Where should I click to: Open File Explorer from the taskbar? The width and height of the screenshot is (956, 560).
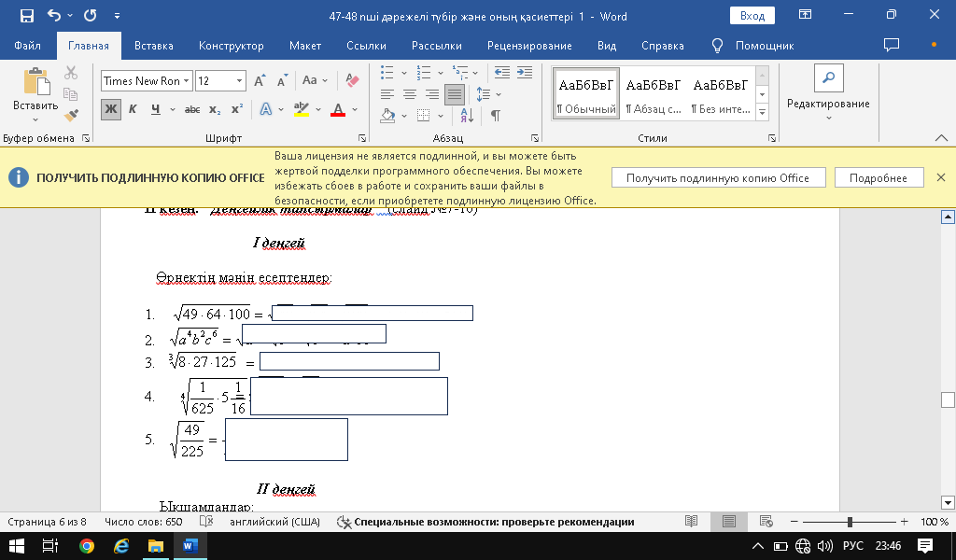[x=156, y=545]
